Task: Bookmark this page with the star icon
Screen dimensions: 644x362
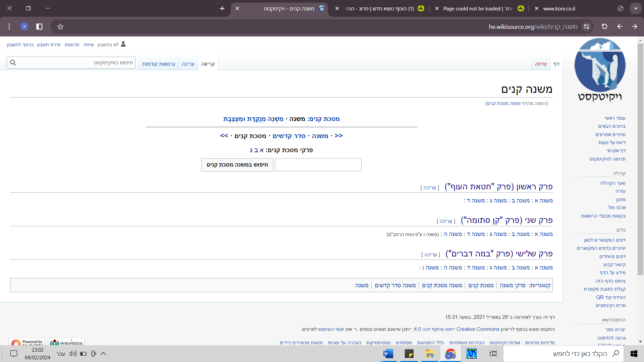Action: click(x=60, y=26)
